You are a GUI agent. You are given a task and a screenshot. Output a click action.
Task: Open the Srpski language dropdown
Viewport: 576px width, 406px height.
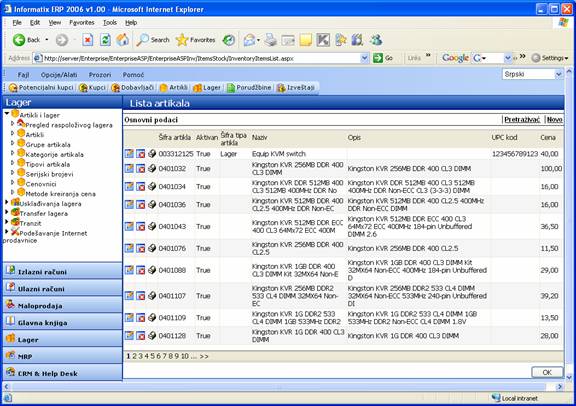click(x=558, y=74)
